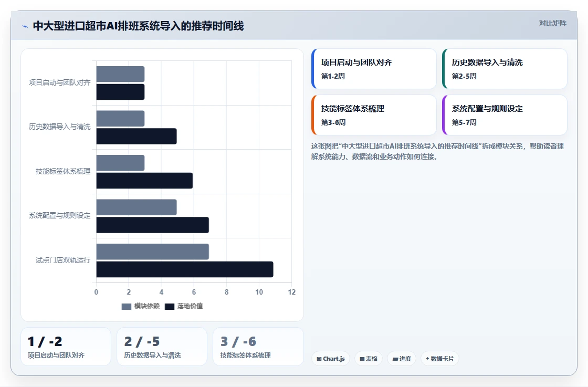This screenshot has height=387, width=588.
Task: Toggle the 模块依赖 legend swatch
Action: [127, 306]
